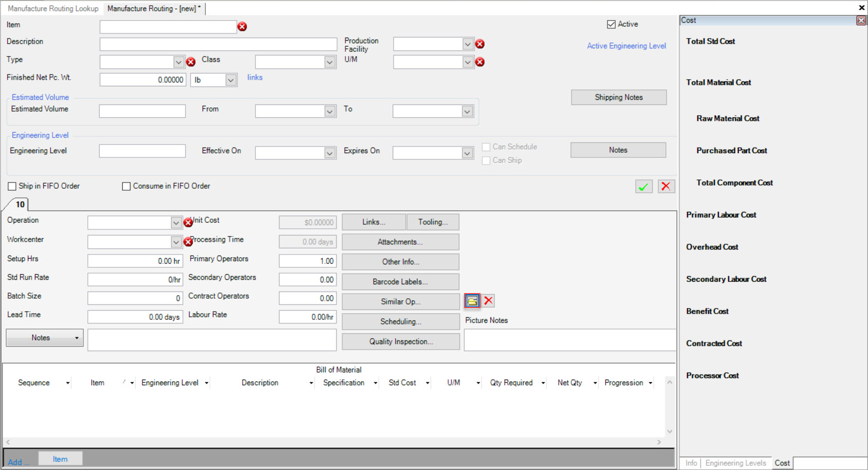Click the links hyperlink by the weight

point(255,78)
